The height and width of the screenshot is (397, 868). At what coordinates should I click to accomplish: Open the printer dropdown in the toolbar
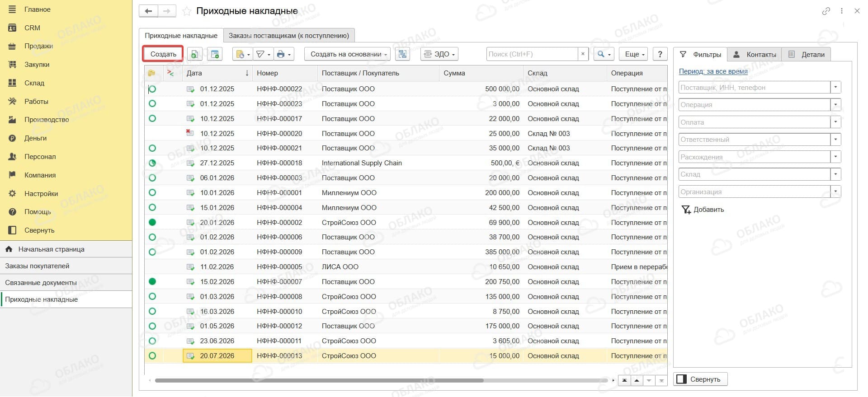click(283, 54)
